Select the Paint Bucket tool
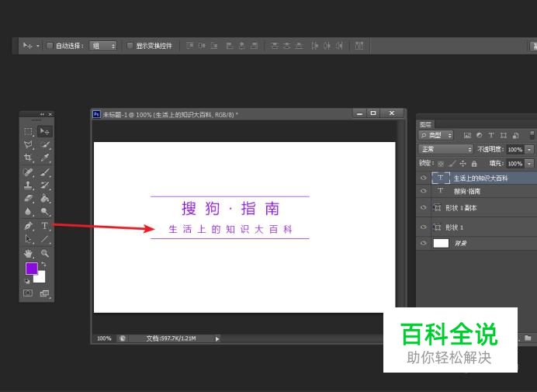Screen dimensions: 537x392 point(45,199)
